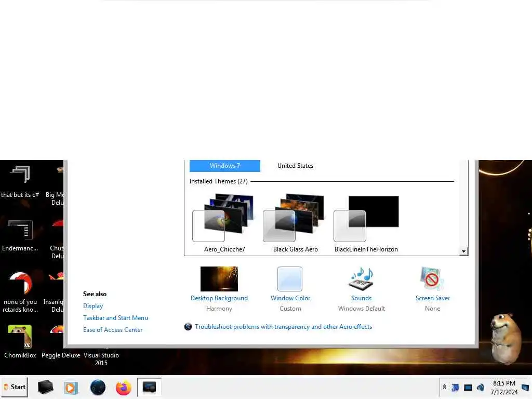This screenshot has height=399, width=532.
Task: Open Sounds settings icon
Action: (361, 279)
